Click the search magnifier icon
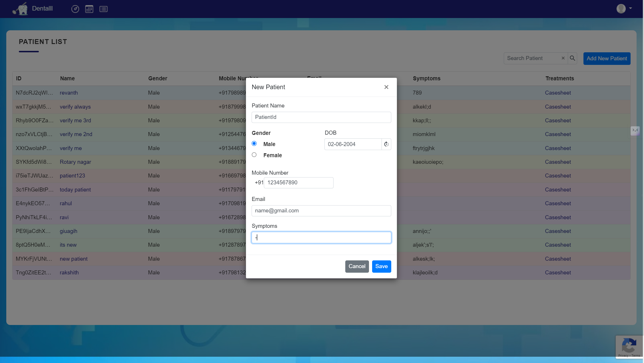 point(572,58)
